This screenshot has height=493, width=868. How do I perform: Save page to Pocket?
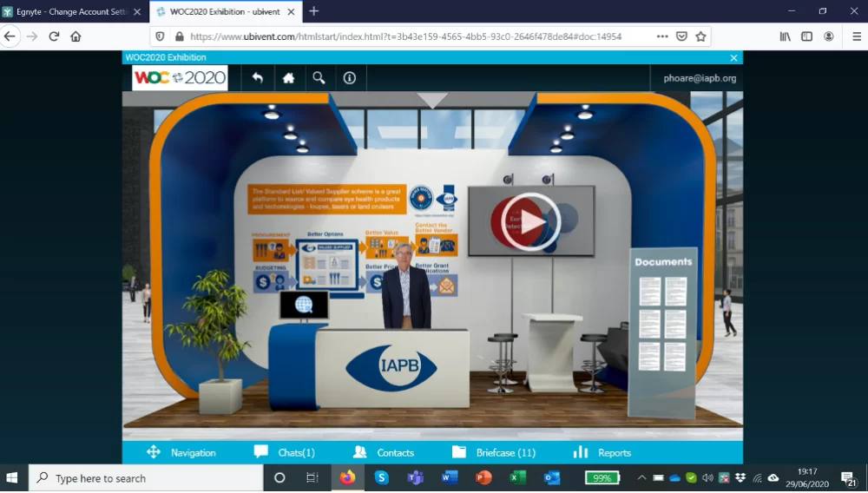click(682, 36)
